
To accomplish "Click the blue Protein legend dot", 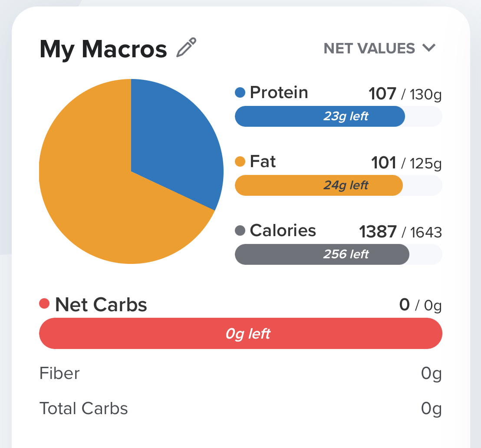I will [240, 92].
